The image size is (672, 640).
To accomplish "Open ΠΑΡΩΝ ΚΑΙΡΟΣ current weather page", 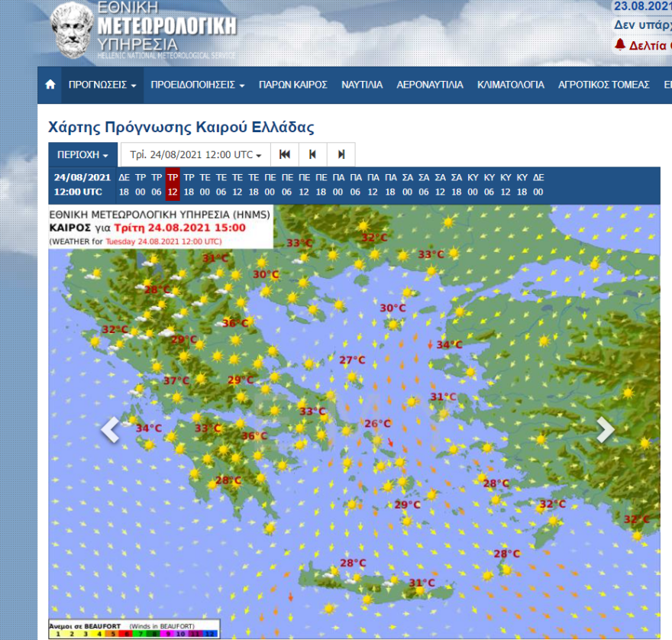I will (x=293, y=85).
